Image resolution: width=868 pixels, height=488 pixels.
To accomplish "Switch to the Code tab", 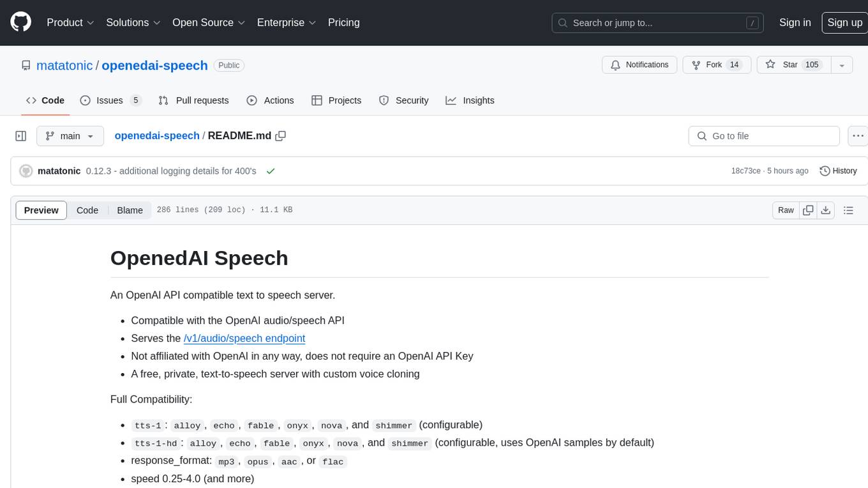I will coord(45,100).
